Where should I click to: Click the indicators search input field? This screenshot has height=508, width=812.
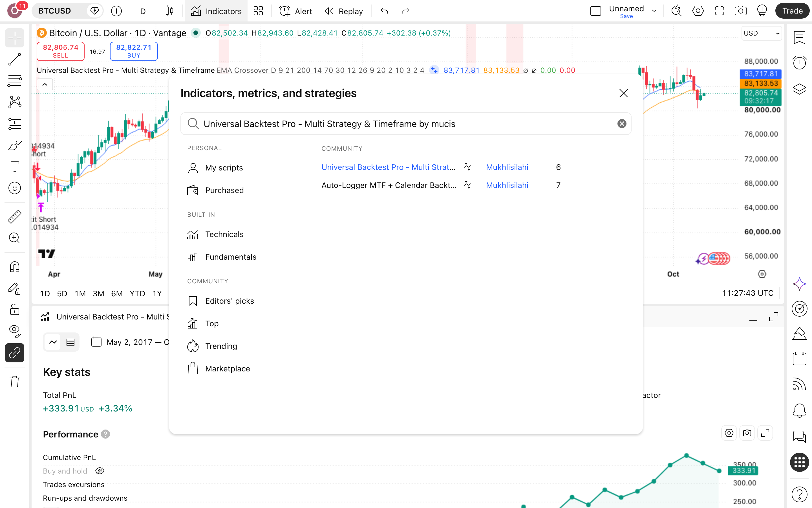pyautogui.click(x=406, y=124)
